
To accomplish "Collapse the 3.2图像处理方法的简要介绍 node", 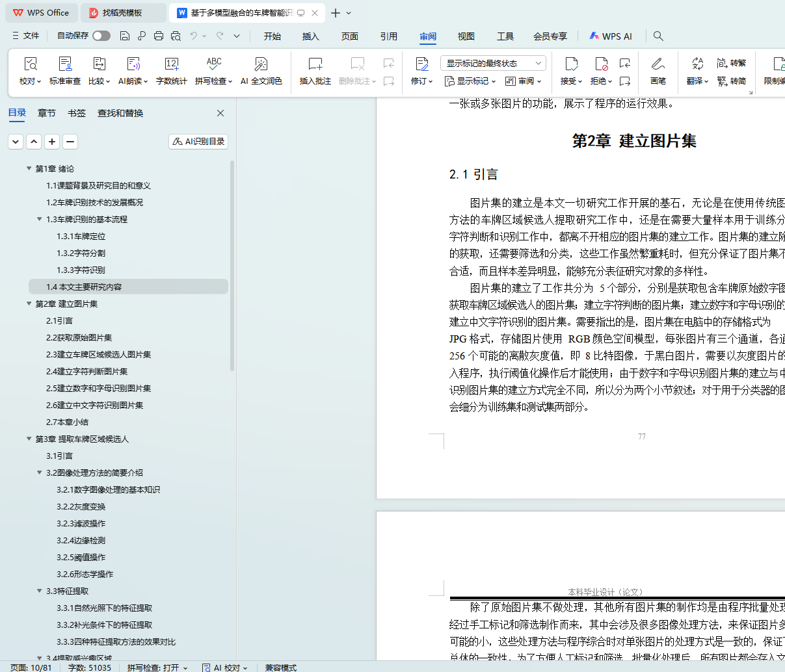I will pyautogui.click(x=40, y=472).
